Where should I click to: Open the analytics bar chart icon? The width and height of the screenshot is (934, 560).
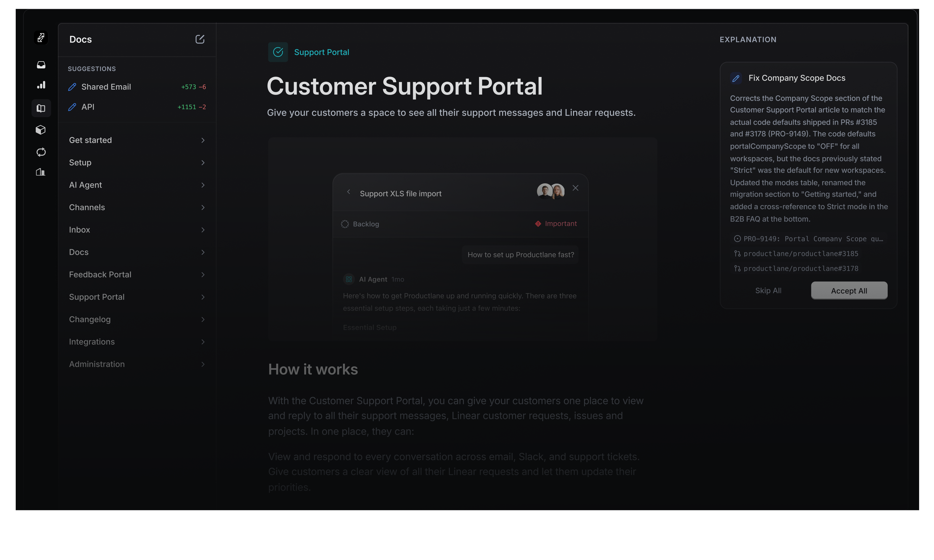tap(41, 85)
